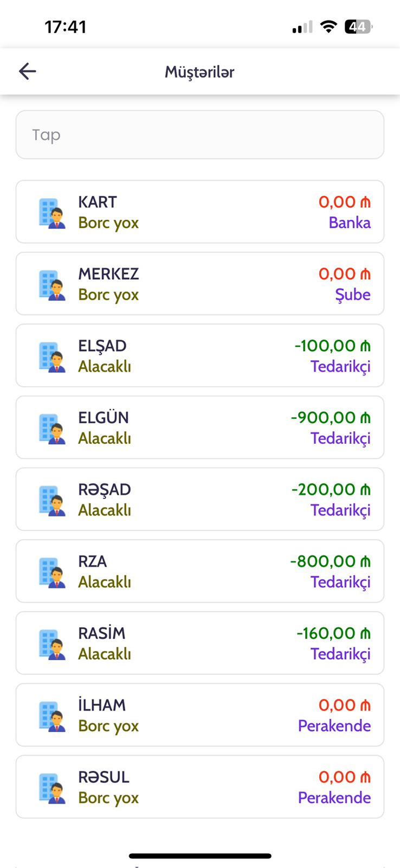Image resolution: width=400 pixels, height=868 pixels.
Task: Tap the back arrow icon
Action: click(x=27, y=71)
